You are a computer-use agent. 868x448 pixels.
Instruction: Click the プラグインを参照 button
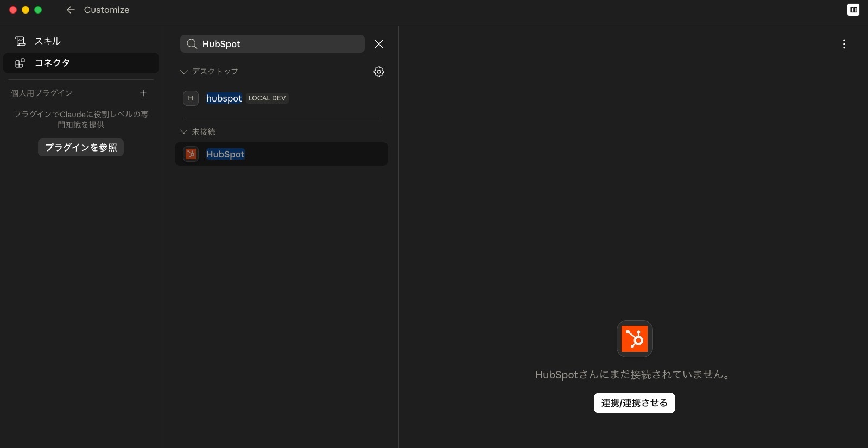(x=81, y=147)
